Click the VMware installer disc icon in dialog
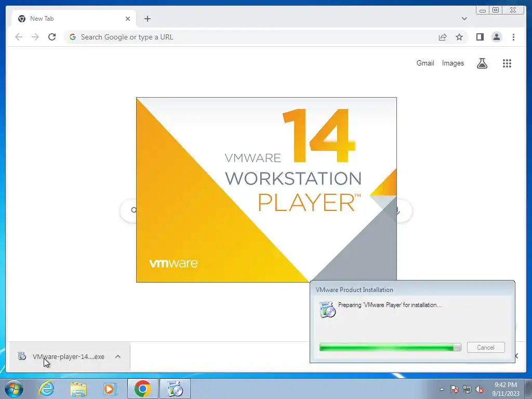The width and height of the screenshot is (532, 399). tap(327, 309)
